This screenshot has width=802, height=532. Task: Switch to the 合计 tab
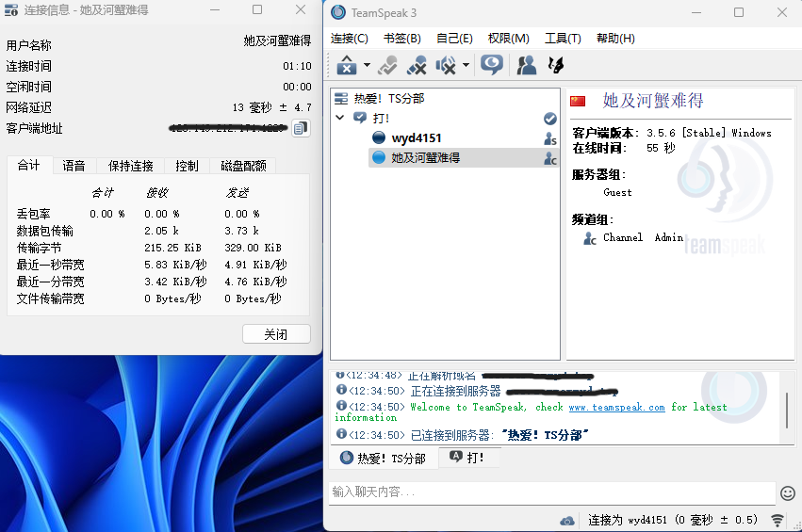click(x=28, y=165)
